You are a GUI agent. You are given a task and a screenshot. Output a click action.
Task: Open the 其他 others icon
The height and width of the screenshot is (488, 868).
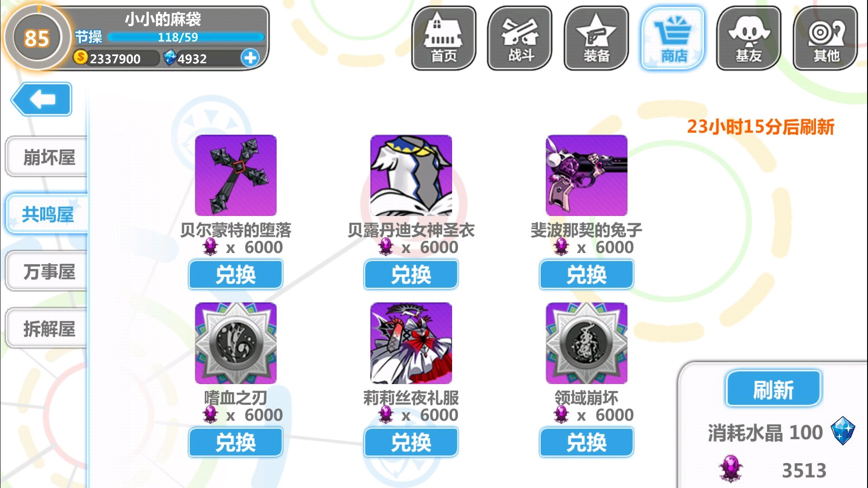pos(826,38)
